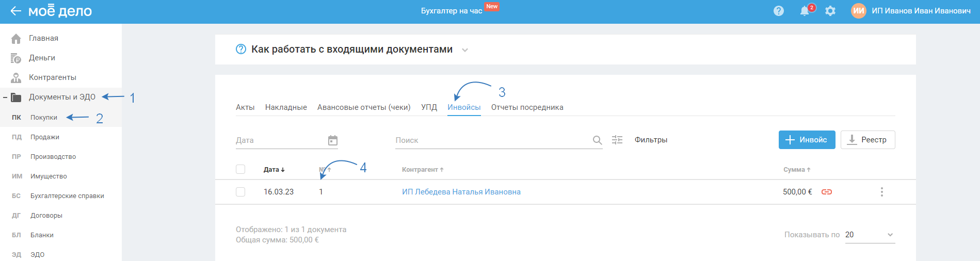Screen dimensions: 980x261
Task: Open the help question mark icon
Action: 779,11
